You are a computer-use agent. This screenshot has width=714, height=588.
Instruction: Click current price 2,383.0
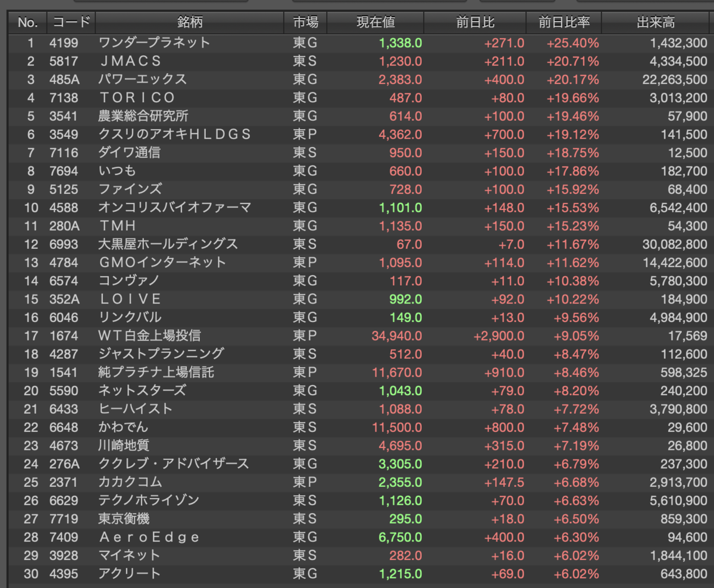pyautogui.click(x=400, y=79)
